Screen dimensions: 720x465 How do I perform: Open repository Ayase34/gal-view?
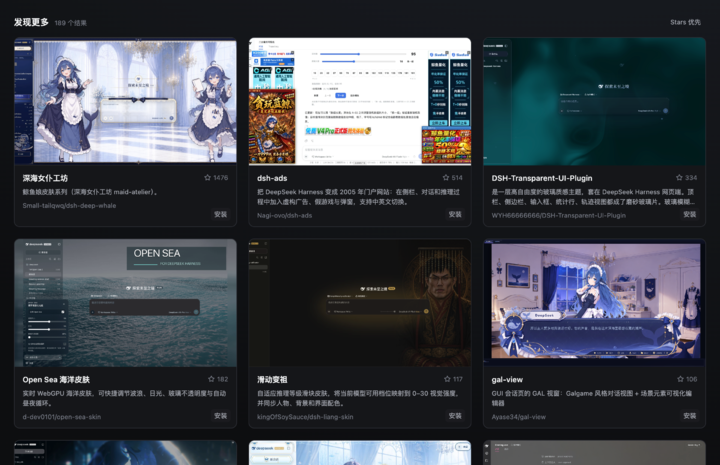(518, 417)
